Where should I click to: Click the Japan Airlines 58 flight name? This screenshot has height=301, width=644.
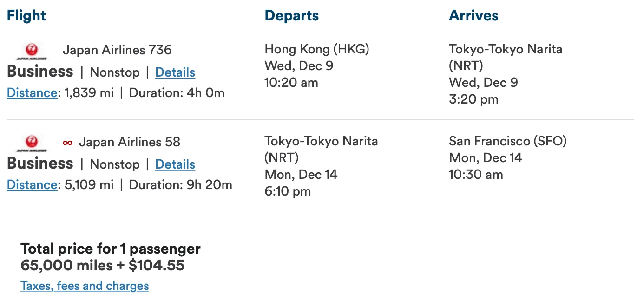[130, 142]
